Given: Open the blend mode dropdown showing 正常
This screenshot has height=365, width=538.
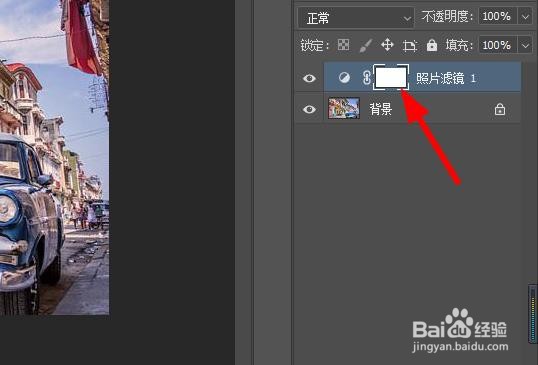Looking at the screenshot, I should coord(356,17).
